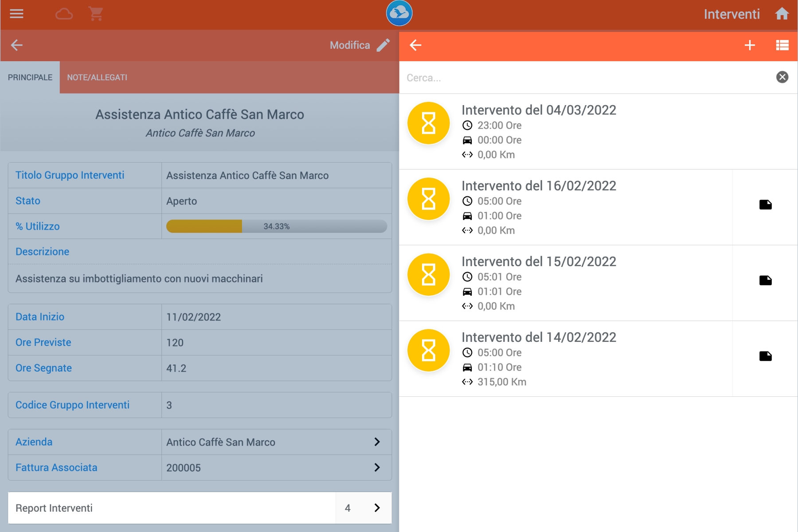Expand the Fattura Associata row chevron
The width and height of the screenshot is (798, 532).
pos(377,468)
